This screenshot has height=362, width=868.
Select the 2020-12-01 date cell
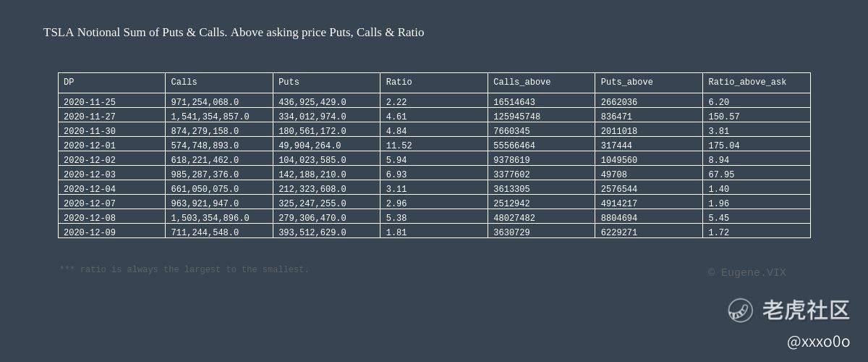(111, 144)
